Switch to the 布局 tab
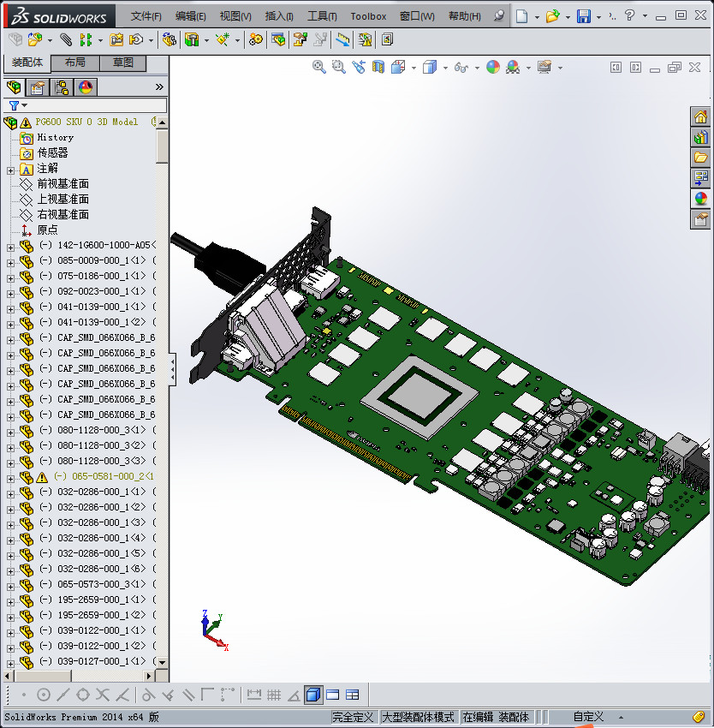The height and width of the screenshot is (728, 714). [75, 63]
